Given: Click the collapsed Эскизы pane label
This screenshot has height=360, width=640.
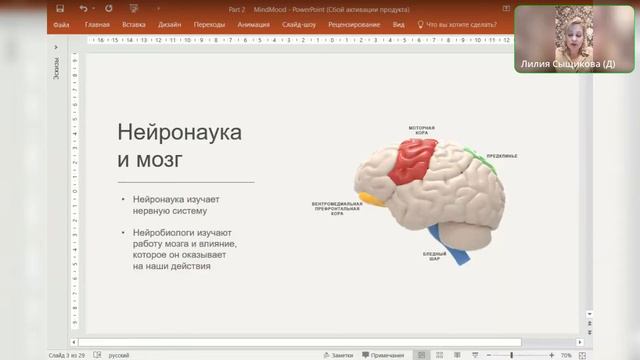Looking at the screenshot, I should [x=57, y=68].
